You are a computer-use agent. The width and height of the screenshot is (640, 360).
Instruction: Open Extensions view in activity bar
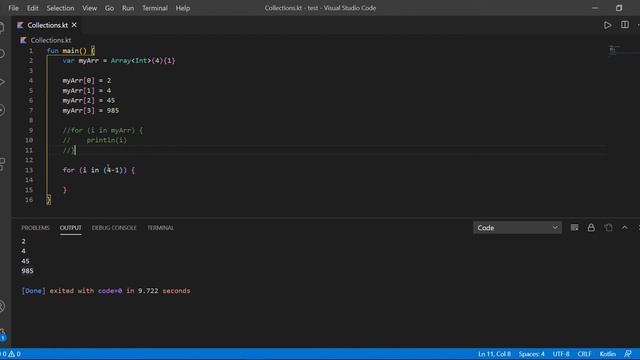[3, 163]
